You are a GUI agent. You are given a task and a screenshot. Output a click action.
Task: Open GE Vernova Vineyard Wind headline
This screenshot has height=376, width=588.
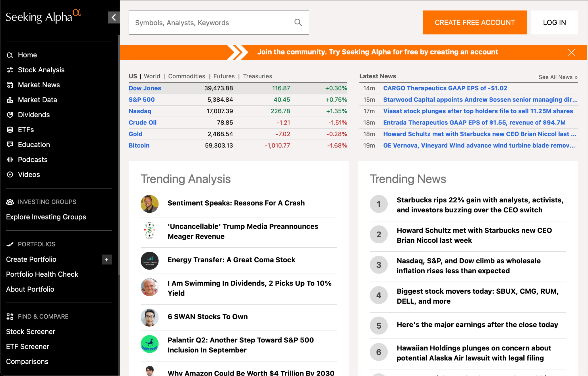pos(479,146)
